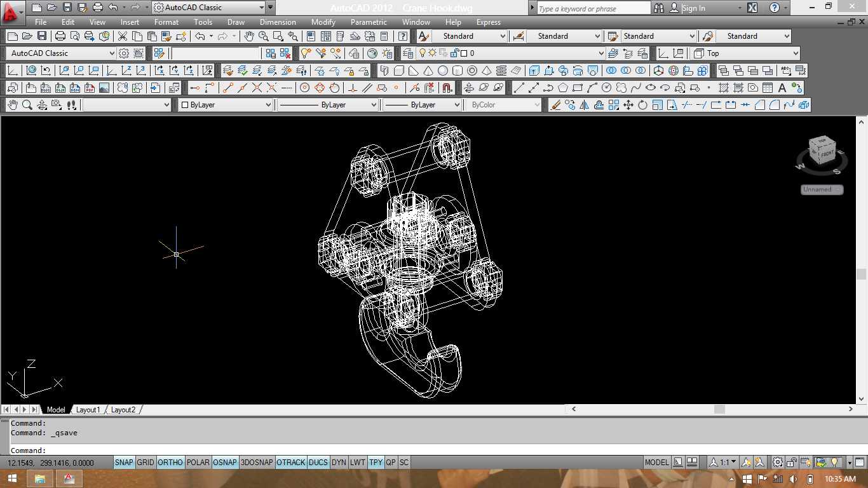Screen dimensions: 868x488
Task: Toggle POLAR tracking in status bar
Action: pyautogui.click(x=198, y=463)
